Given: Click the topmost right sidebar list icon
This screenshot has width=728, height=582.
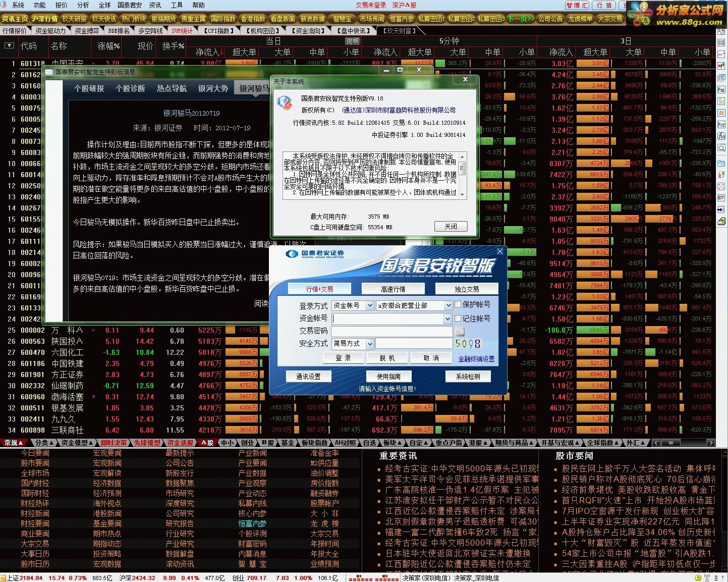Looking at the screenshot, I should pos(721,31).
